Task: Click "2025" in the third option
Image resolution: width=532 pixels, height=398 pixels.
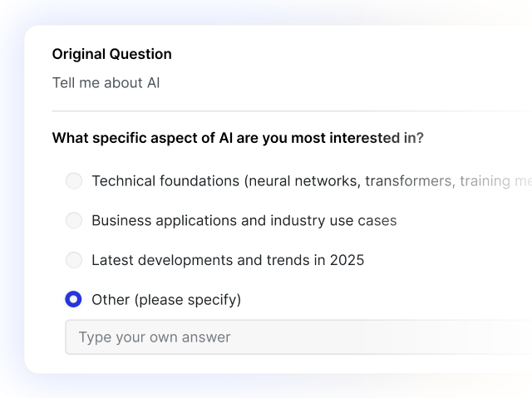Action: pos(347,260)
